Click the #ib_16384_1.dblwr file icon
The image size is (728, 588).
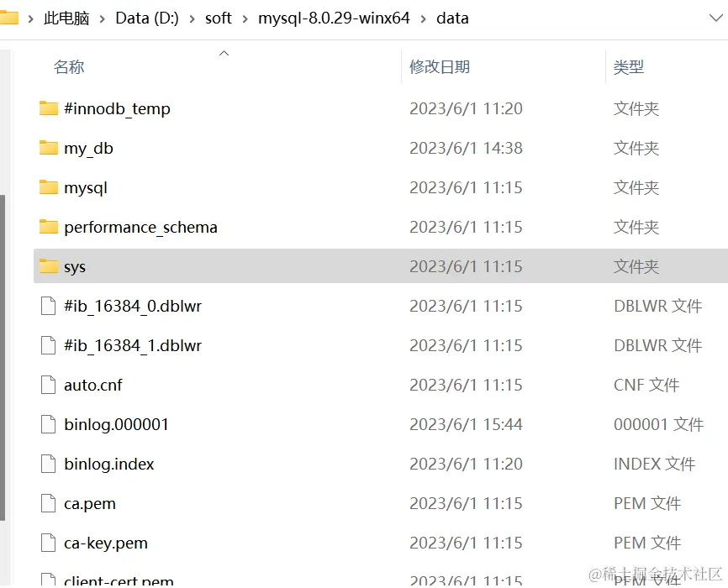click(48, 345)
